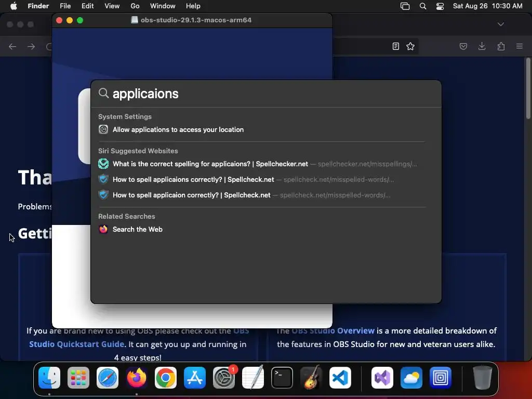The height and width of the screenshot is (399, 532).
Task: Open the File menu
Action: point(65,6)
